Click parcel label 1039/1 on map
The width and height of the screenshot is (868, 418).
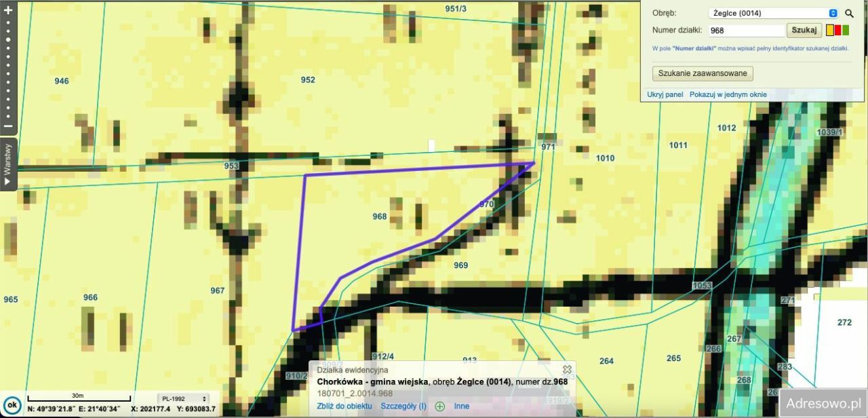click(830, 132)
